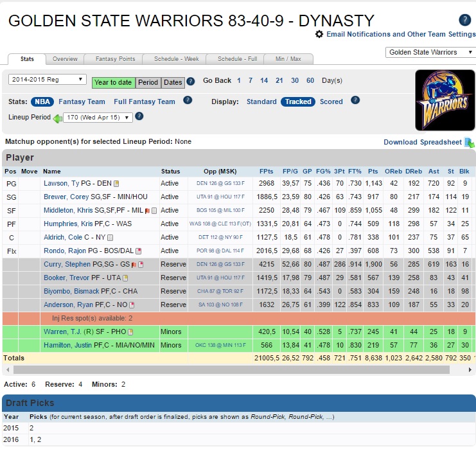476x451 pixels.
Task: Sort by FP/G column header
Action: (290, 172)
